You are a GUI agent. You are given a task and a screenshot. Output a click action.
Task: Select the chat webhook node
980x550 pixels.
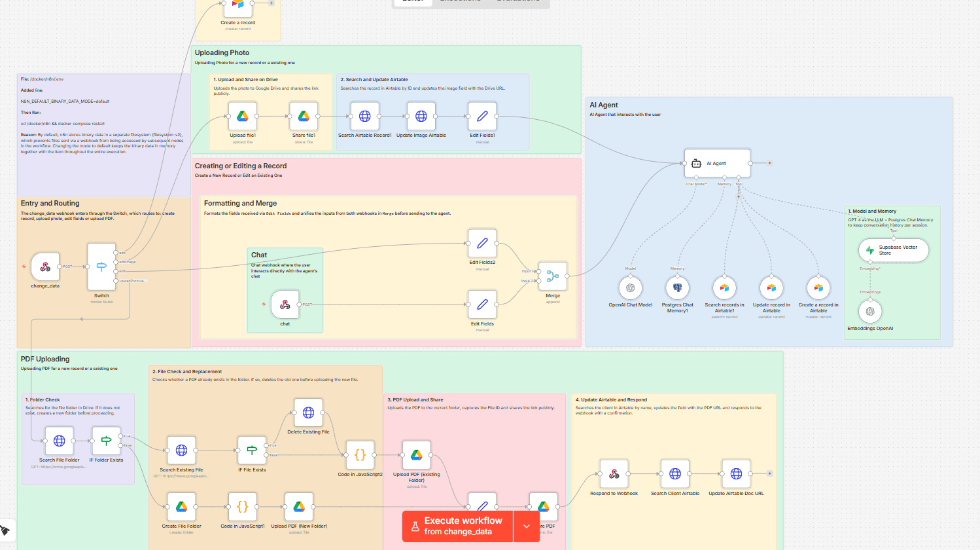click(x=285, y=304)
